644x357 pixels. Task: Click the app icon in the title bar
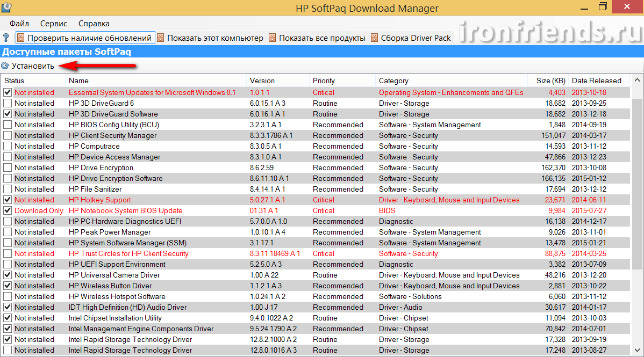click(x=8, y=8)
